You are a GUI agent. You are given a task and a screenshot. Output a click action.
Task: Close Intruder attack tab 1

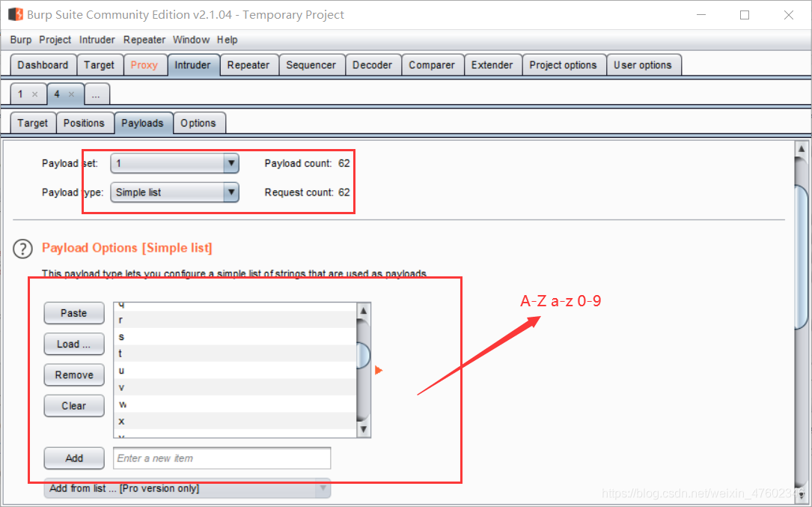click(x=34, y=94)
